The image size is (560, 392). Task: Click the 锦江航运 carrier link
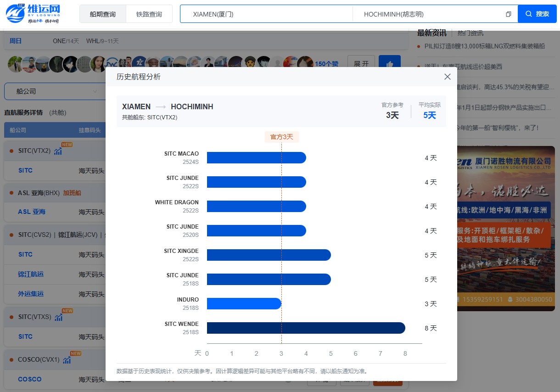pyautogui.click(x=31, y=274)
